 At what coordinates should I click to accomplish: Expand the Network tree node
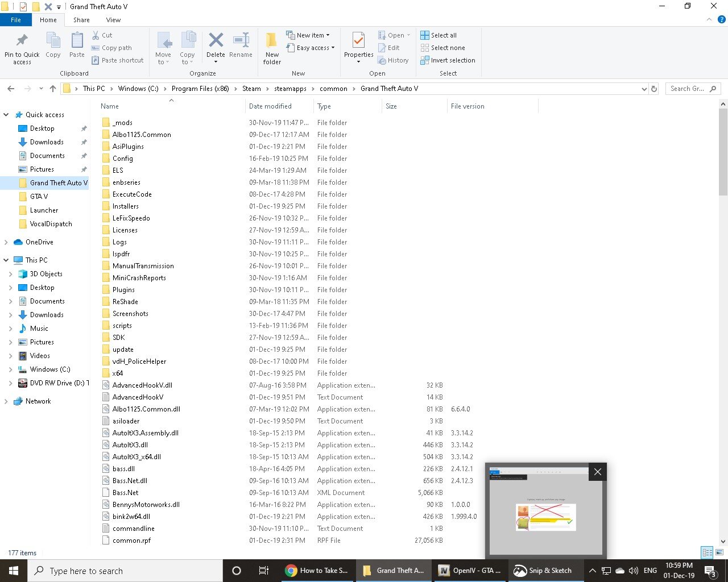pos(6,401)
